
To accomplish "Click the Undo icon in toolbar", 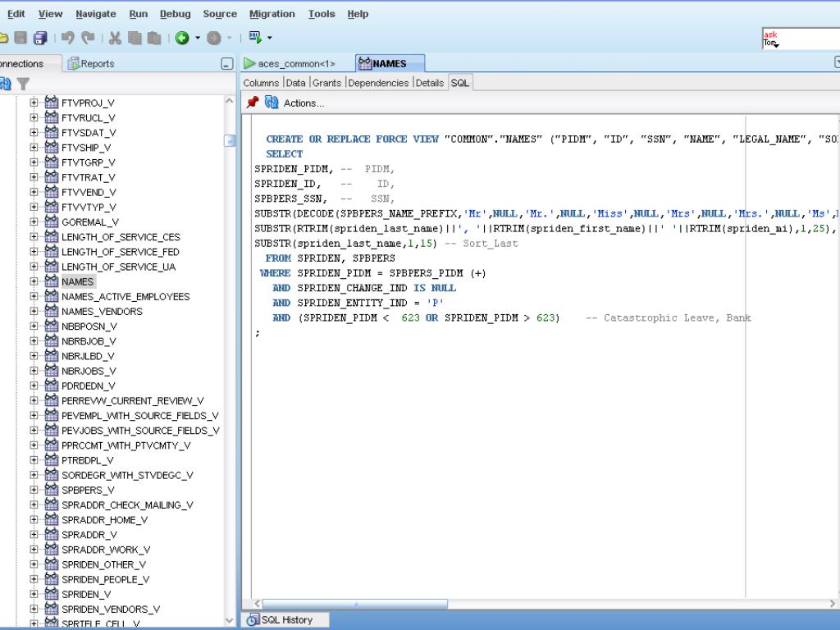I will [68, 38].
